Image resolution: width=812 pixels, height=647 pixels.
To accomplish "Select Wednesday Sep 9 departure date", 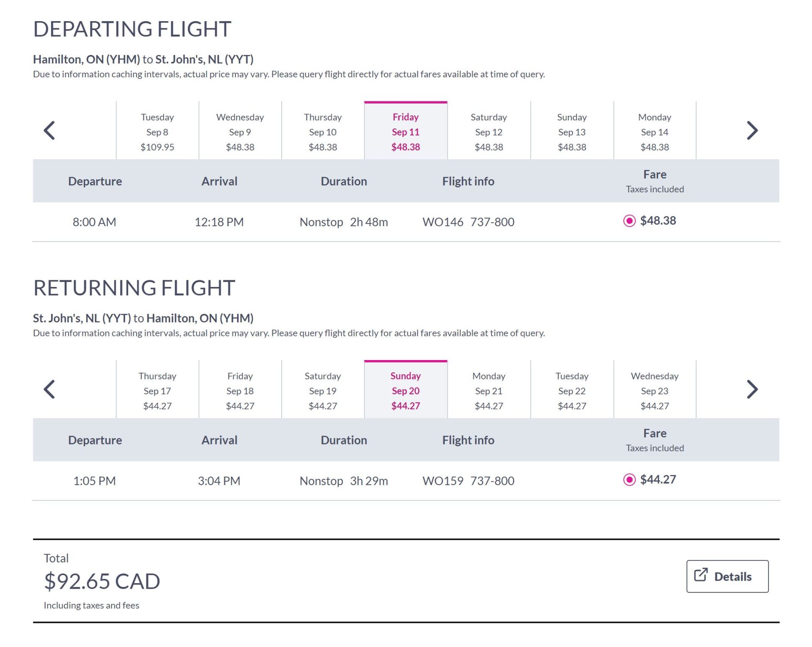I will tap(240, 131).
